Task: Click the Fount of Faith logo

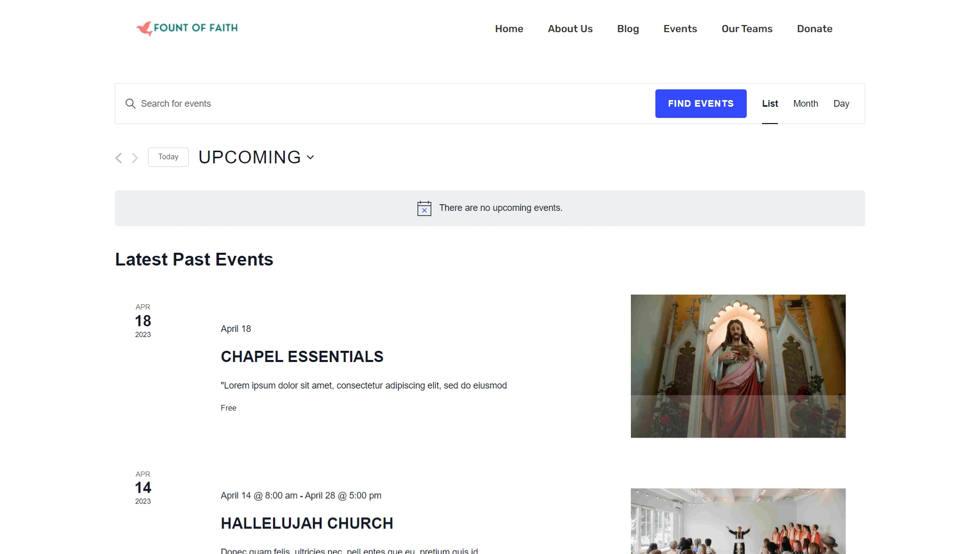Action: pyautogui.click(x=187, y=29)
